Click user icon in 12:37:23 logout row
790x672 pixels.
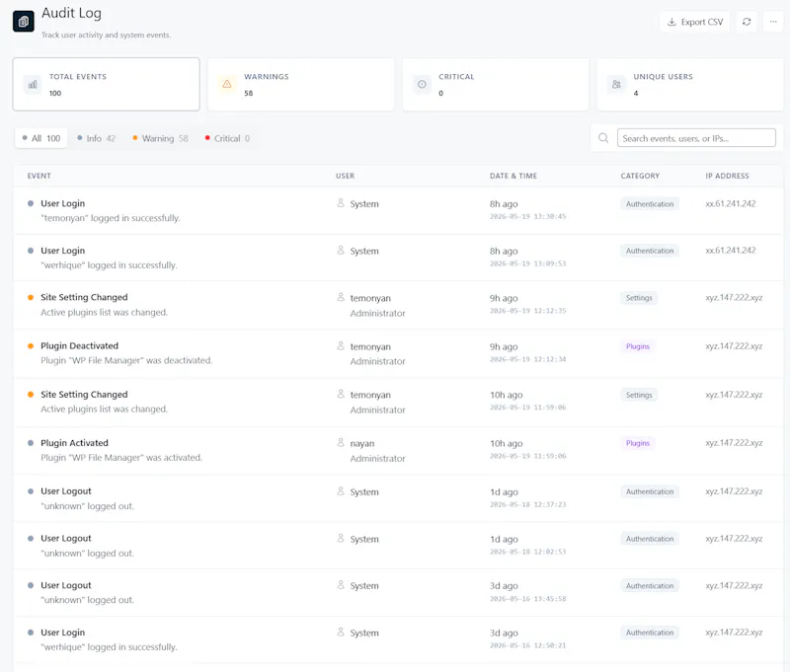coord(341,490)
